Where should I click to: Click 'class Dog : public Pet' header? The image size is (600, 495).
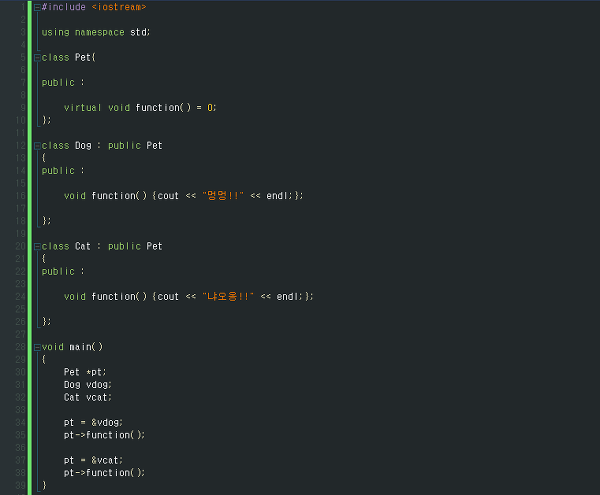click(102, 145)
